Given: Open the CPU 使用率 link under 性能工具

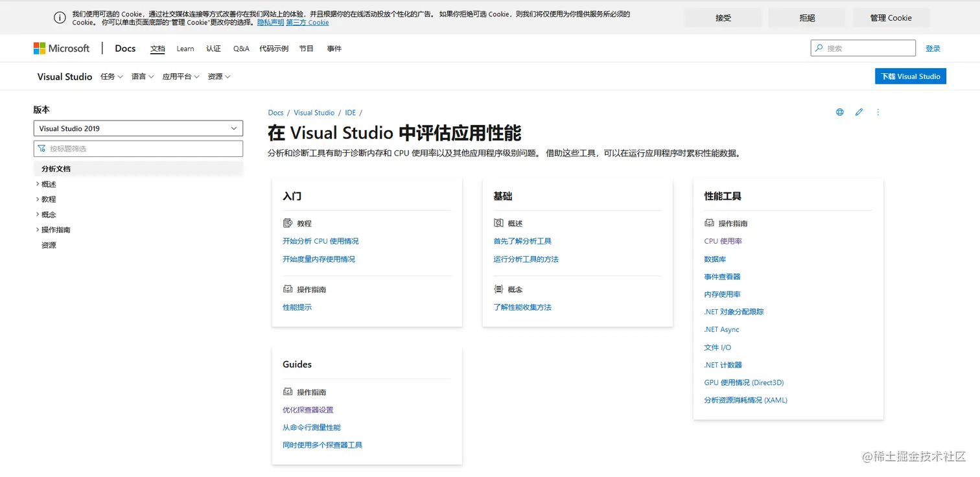Looking at the screenshot, I should [x=723, y=241].
